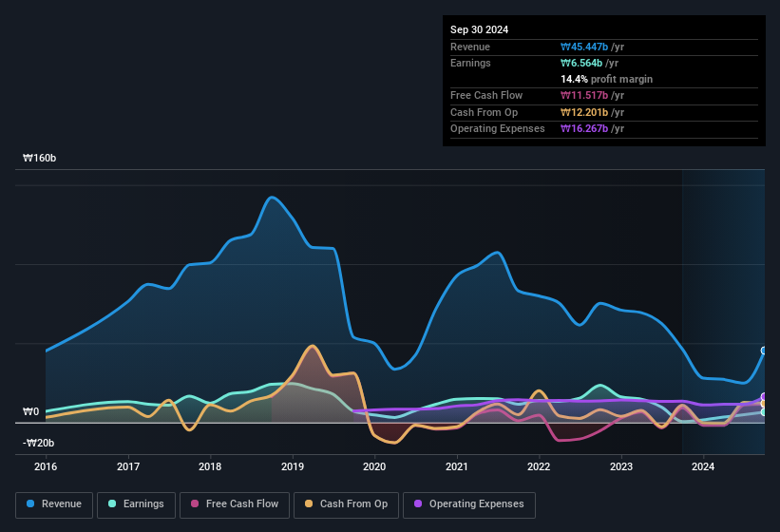780x532 pixels.
Task: Click the blue Revenue endpoint marker on chart
Action: click(764, 351)
